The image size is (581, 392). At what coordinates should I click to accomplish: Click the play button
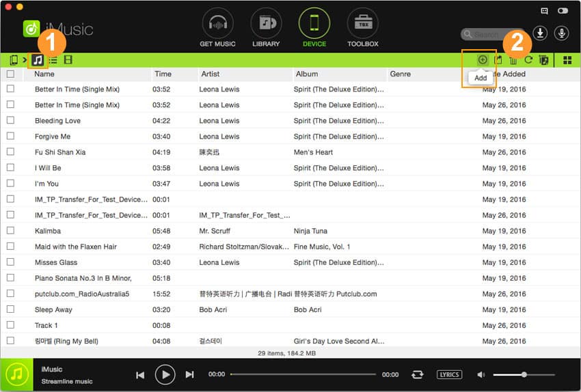(165, 375)
